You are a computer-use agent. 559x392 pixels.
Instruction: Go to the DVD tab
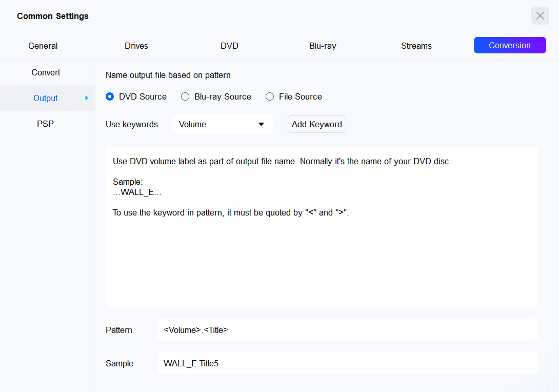(x=229, y=46)
